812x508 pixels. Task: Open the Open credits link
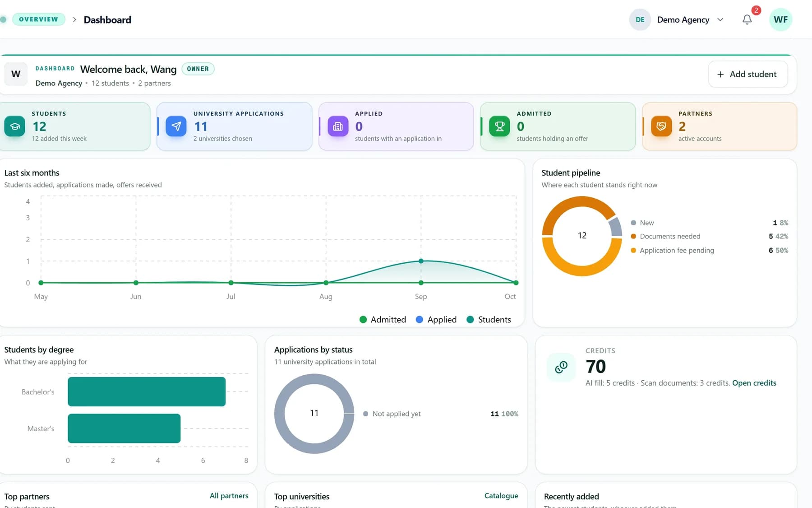pyautogui.click(x=754, y=383)
